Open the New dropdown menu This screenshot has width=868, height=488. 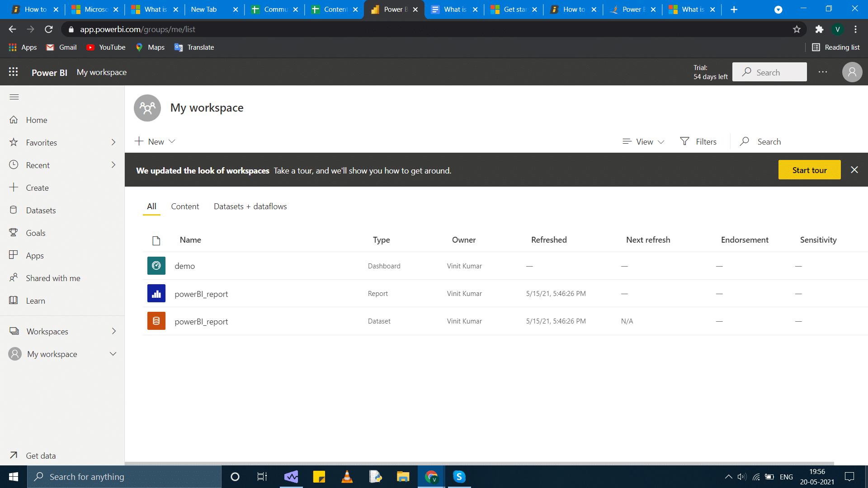tap(155, 141)
